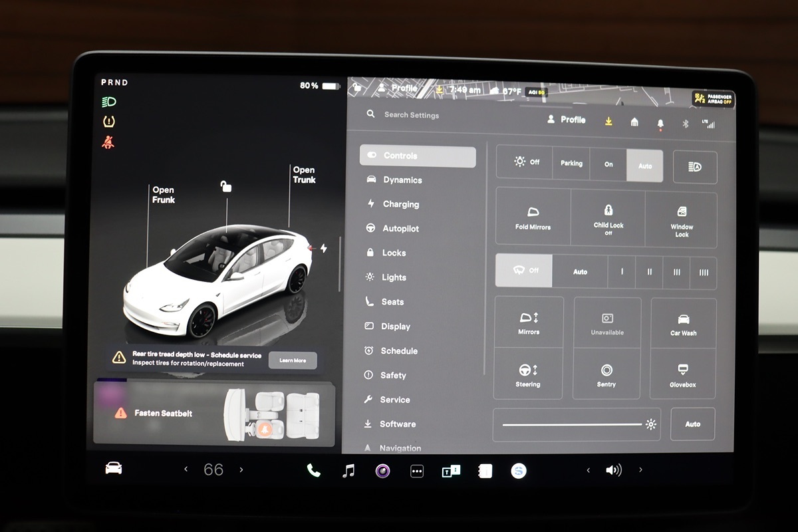This screenshot has width=798, height=532.
Task: Open Profile in the map status bar
Action: [x=398, y=88]
